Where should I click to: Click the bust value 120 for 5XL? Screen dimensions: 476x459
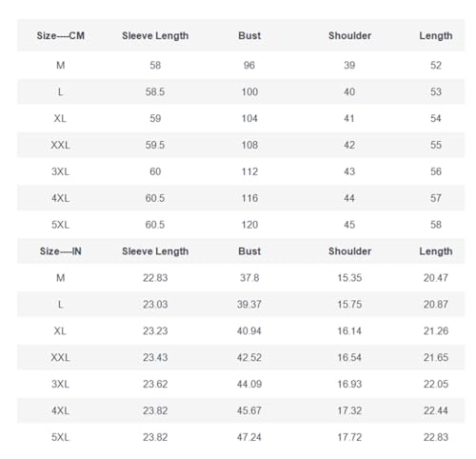pyautogui.click(x=249, y=225)
